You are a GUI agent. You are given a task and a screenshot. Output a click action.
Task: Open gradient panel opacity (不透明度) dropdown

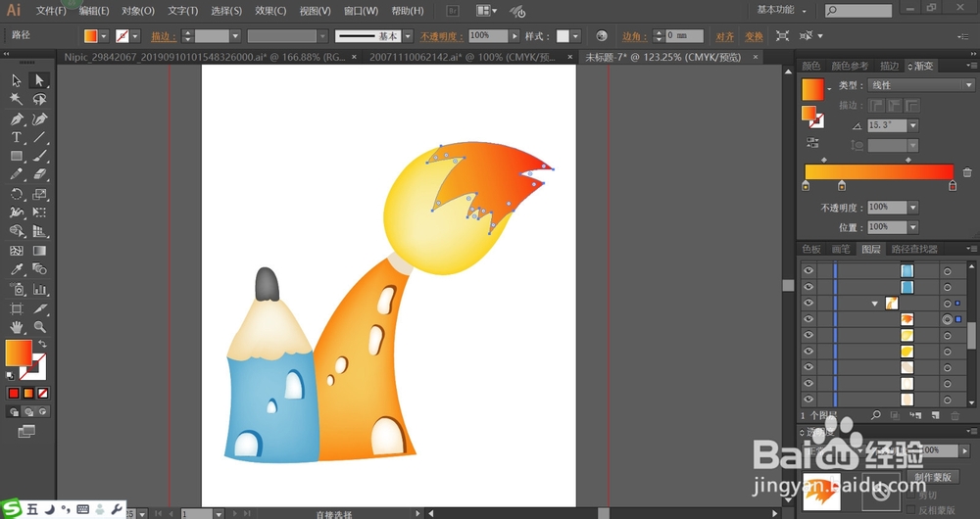(913, 208)
